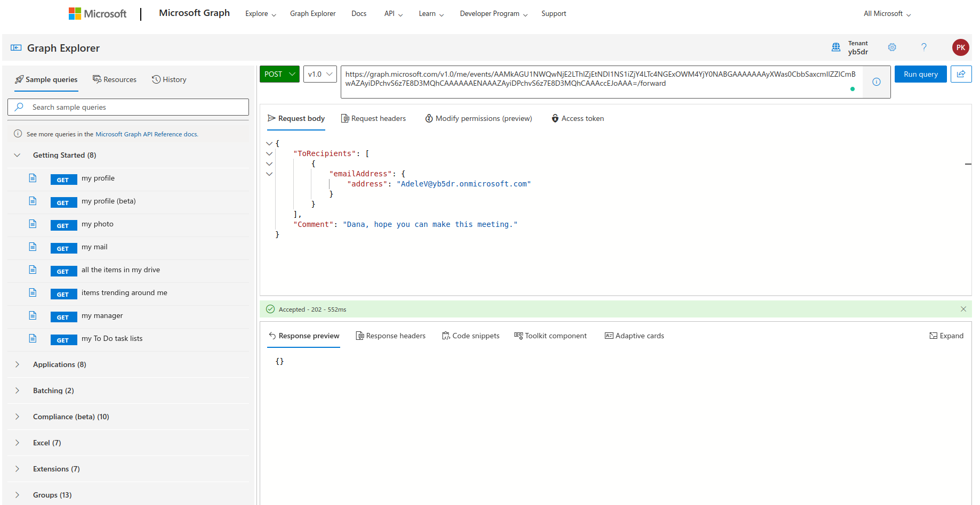Click the search magnifier icon

(19, 107)
